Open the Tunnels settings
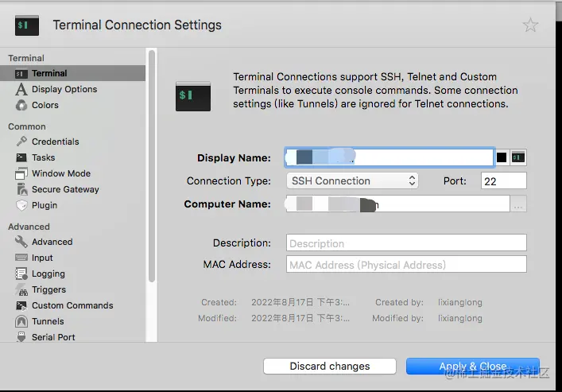Viewport: 562px width, 392px height. click(48, 321)
